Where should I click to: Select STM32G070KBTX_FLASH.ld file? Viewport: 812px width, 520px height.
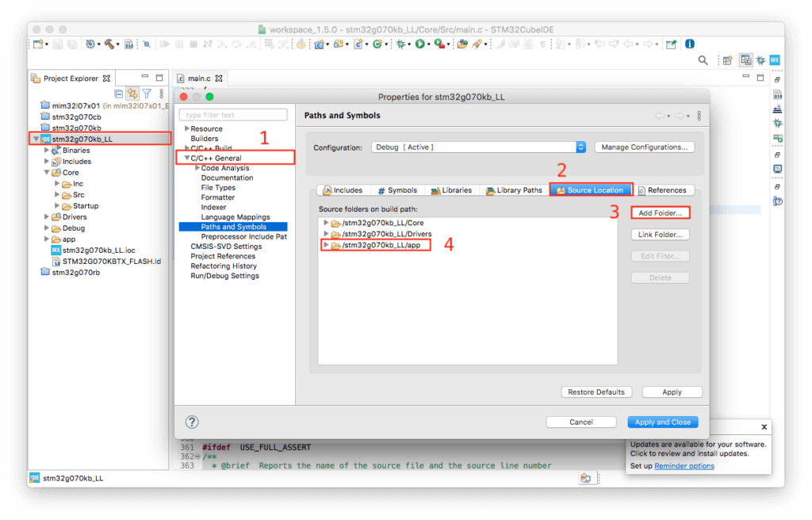(x=111, y=262)
